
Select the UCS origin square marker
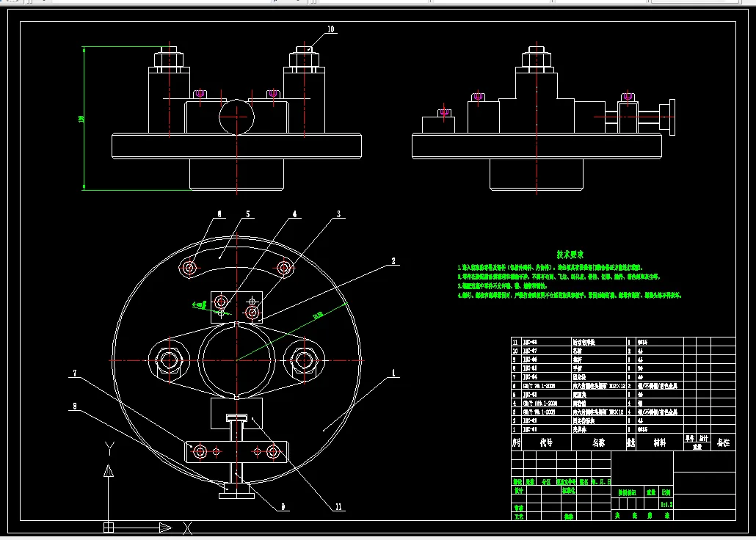point(109,528)
